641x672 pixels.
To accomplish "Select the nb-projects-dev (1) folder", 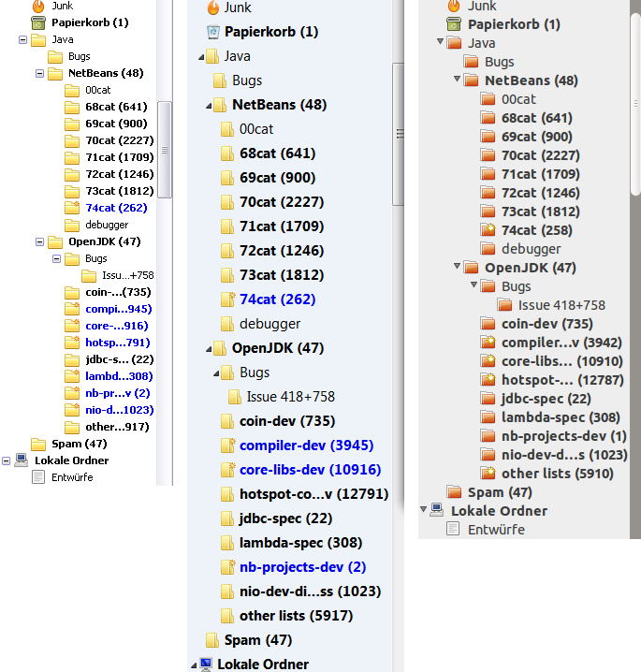I will [564, 436].
